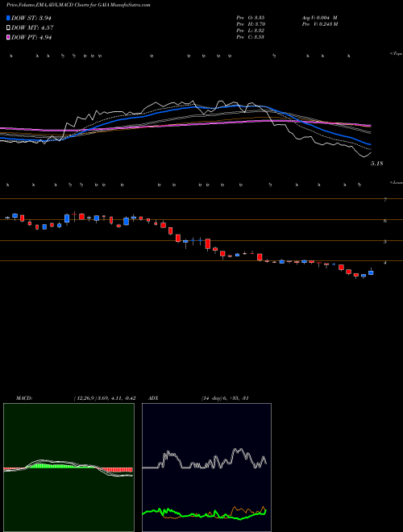403x532 pixels.
Task: Click the 'Pre H: 3.70' high value
Action: [x=251, y=24]
